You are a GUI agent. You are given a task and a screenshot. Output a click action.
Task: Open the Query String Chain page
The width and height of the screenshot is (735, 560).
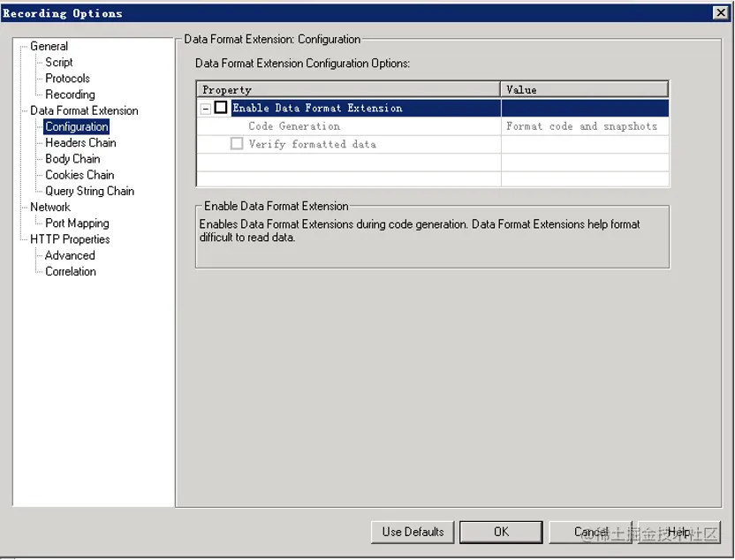click(89, 191)
